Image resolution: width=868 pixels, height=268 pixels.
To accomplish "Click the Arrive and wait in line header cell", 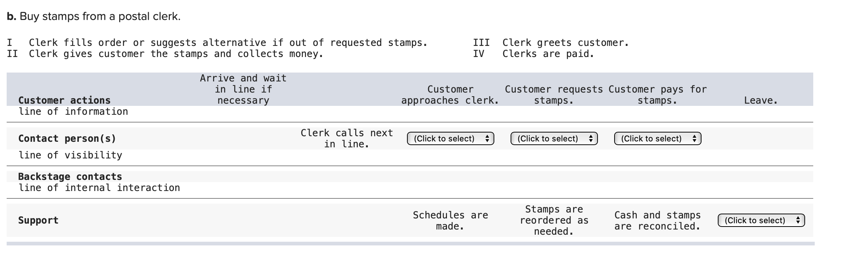I will tap(243, 89).
